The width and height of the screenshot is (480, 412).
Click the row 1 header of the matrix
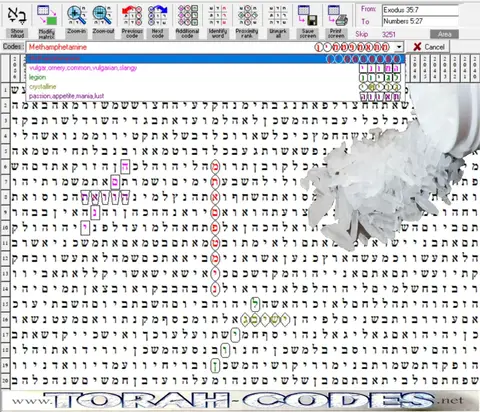click(x=5, y=90)
